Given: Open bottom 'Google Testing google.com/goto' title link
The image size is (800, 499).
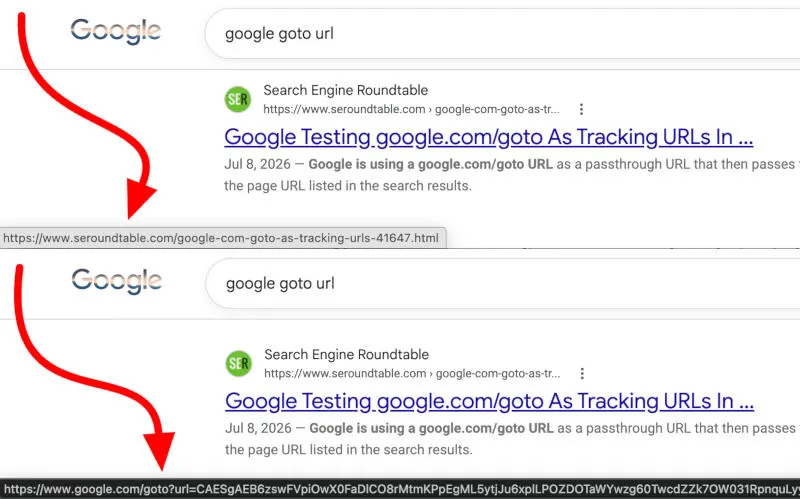Looking at the screenshot, I should click(x=490, y=401).
